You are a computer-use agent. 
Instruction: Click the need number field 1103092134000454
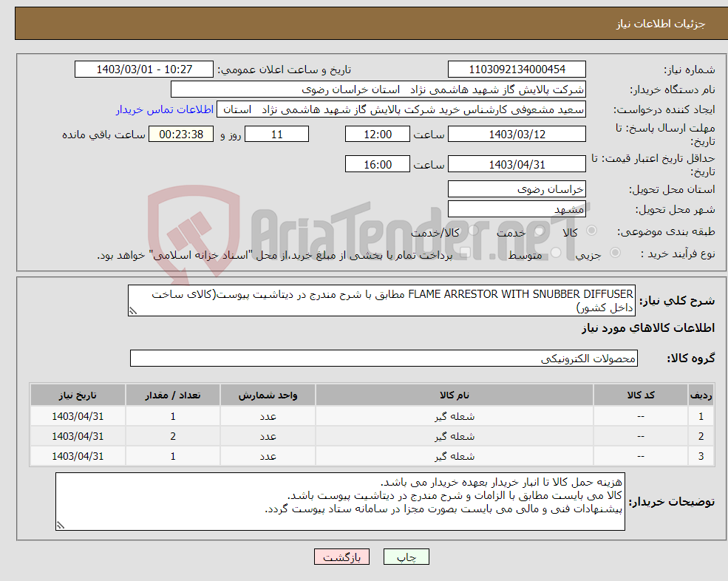pyautogui.click(x=517, y=69)
